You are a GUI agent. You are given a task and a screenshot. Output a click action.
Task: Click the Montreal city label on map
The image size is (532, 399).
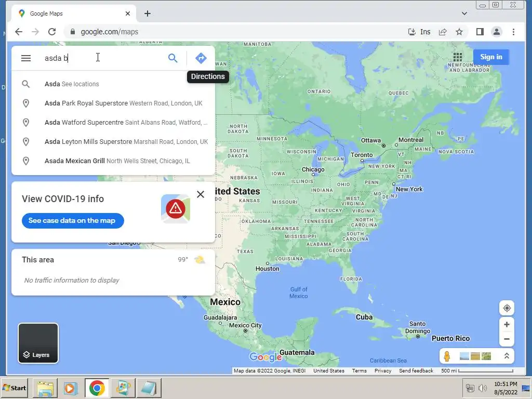pyautogui.click(x=411, y=140)
